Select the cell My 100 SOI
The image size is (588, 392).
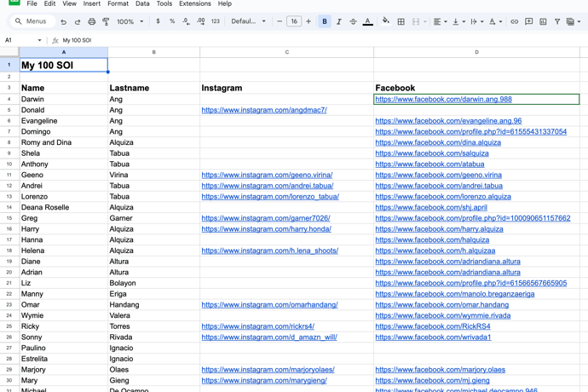pyautogui.click(x=64, y=65)
